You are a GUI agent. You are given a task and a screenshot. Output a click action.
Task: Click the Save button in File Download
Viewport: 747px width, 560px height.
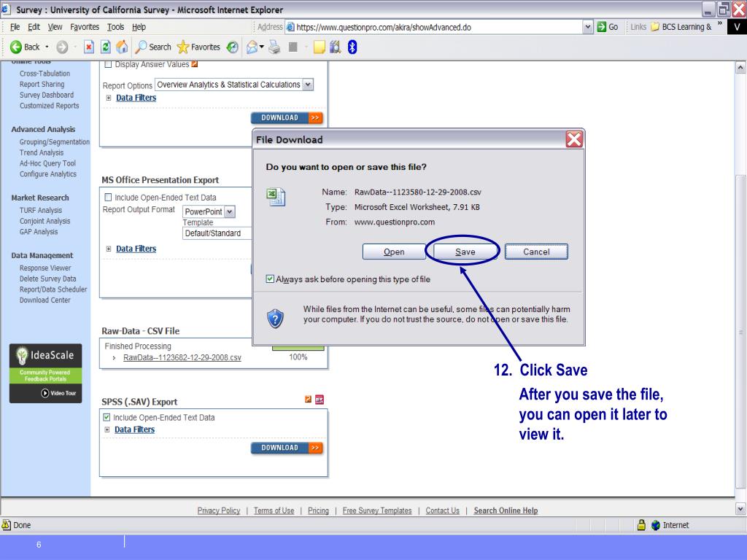[x=465, y=252]
